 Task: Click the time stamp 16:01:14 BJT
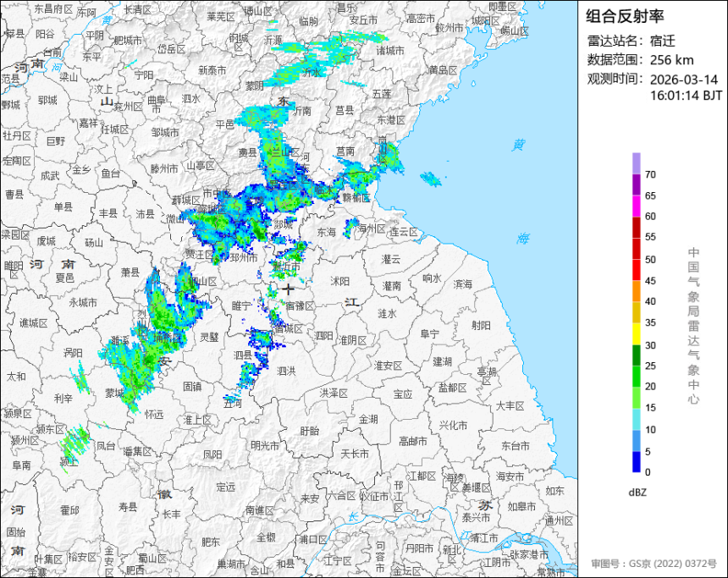click(686, 96)
